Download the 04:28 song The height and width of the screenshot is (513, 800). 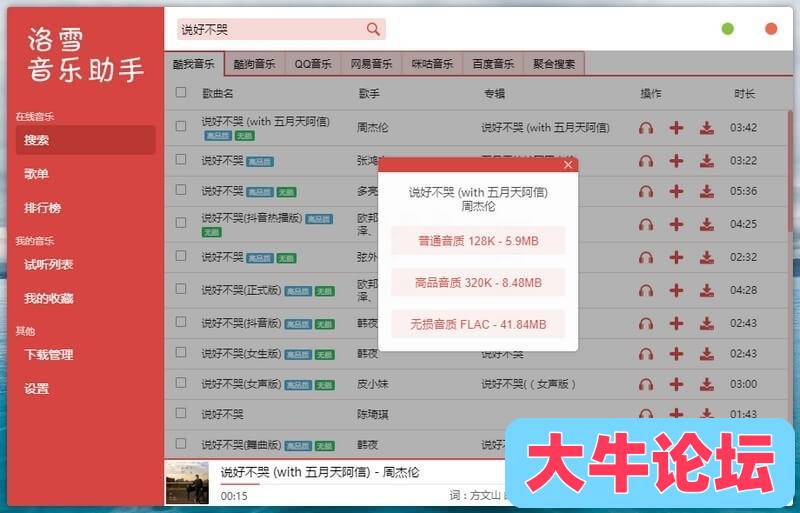coord(707,290)
